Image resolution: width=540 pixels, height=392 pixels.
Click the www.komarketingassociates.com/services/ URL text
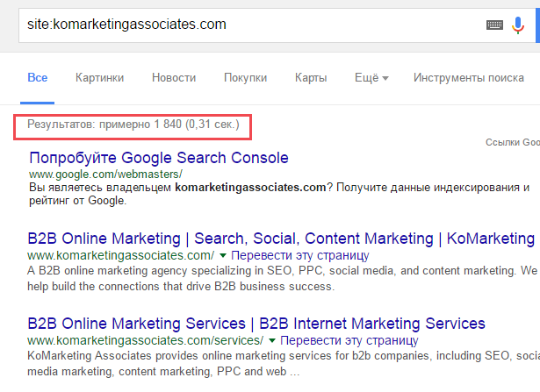145,339
